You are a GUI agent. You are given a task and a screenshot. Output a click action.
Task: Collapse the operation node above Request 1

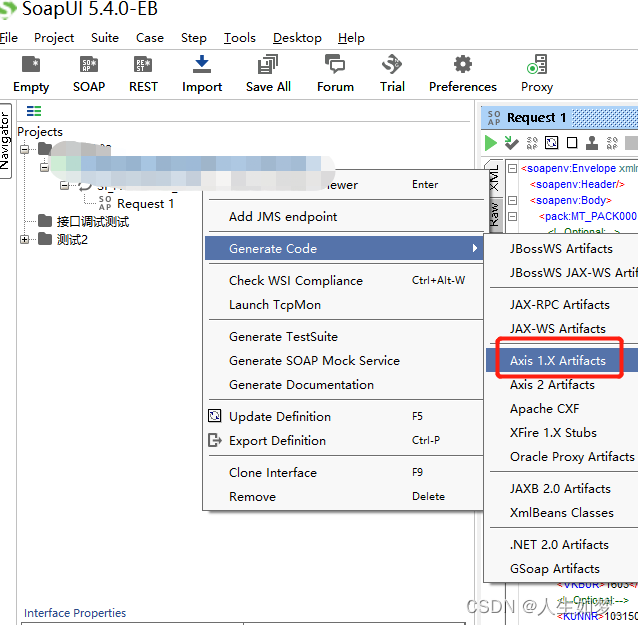[64, 186]
